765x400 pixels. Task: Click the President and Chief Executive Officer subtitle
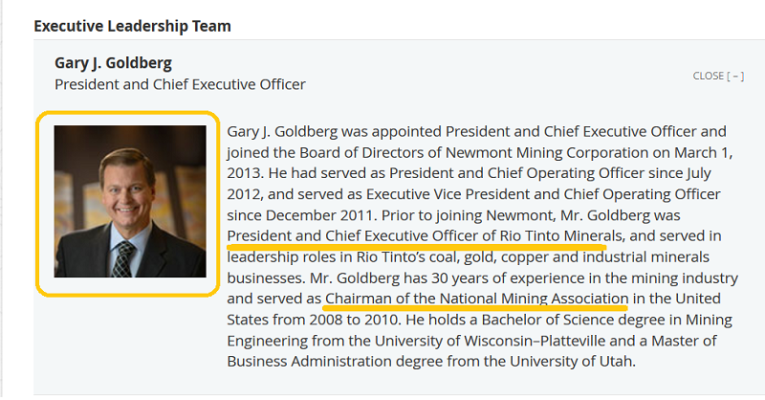[x=180, y=84]
